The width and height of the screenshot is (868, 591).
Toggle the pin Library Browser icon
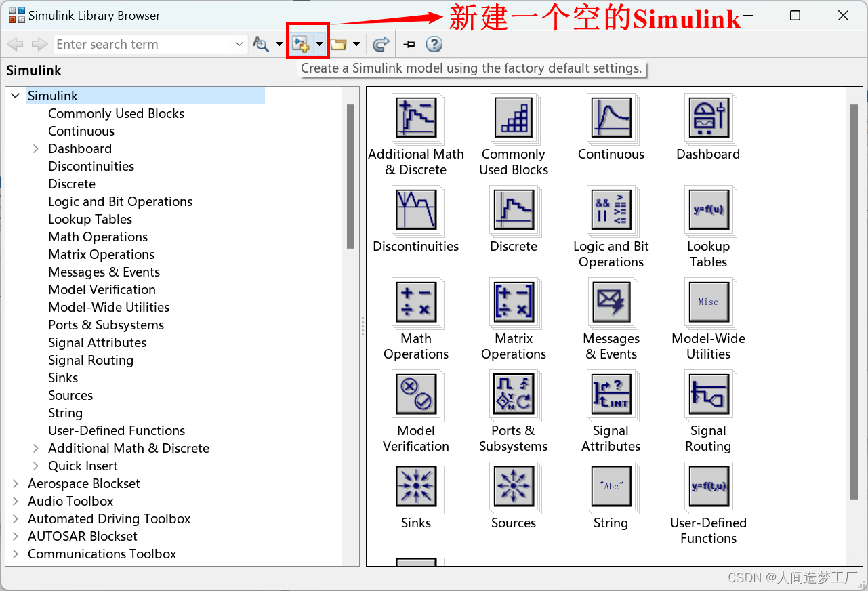(409, 45)
